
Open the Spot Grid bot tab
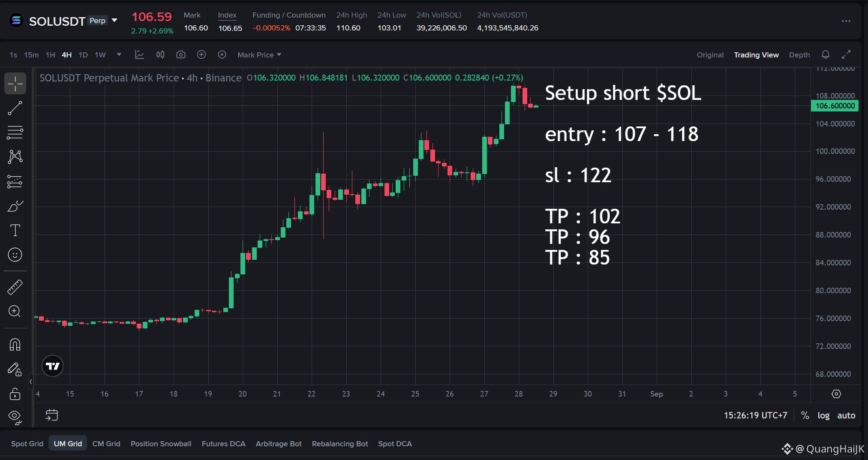[x=27, y=444]
